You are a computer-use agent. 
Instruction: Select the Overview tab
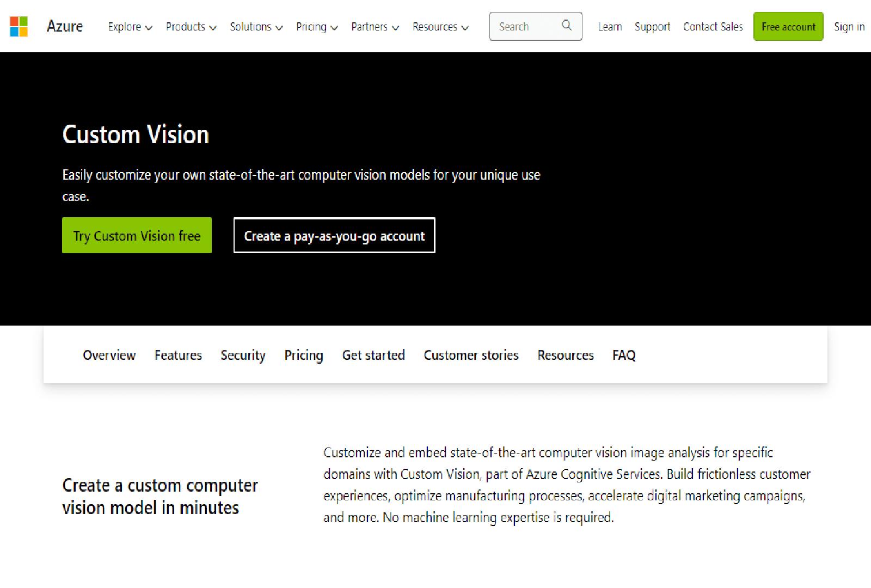pyautogui.click(x=109, y=355)
